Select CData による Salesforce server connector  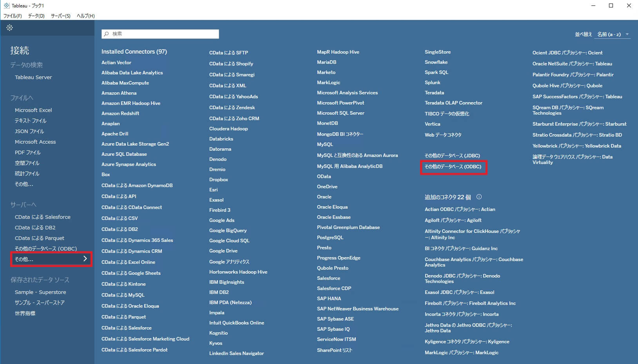coord(43,216)
